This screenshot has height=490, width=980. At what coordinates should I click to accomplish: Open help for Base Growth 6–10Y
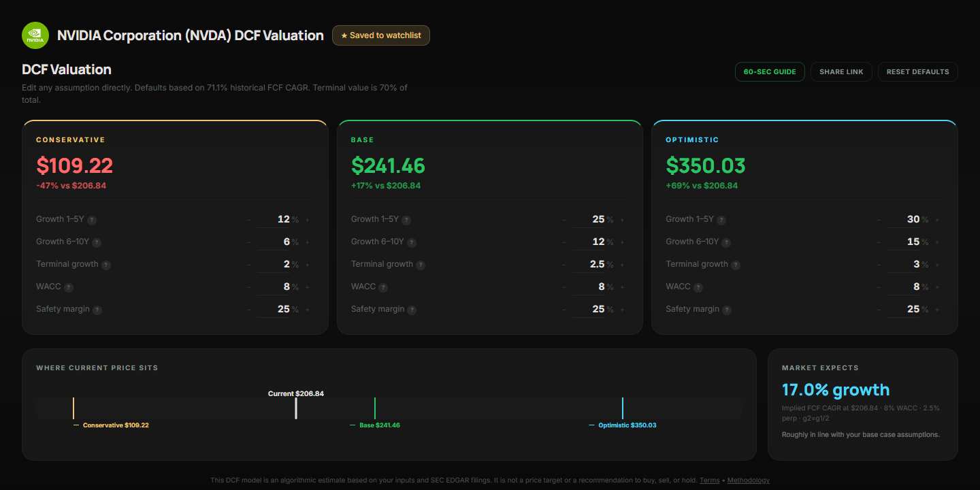coord(412,242)
